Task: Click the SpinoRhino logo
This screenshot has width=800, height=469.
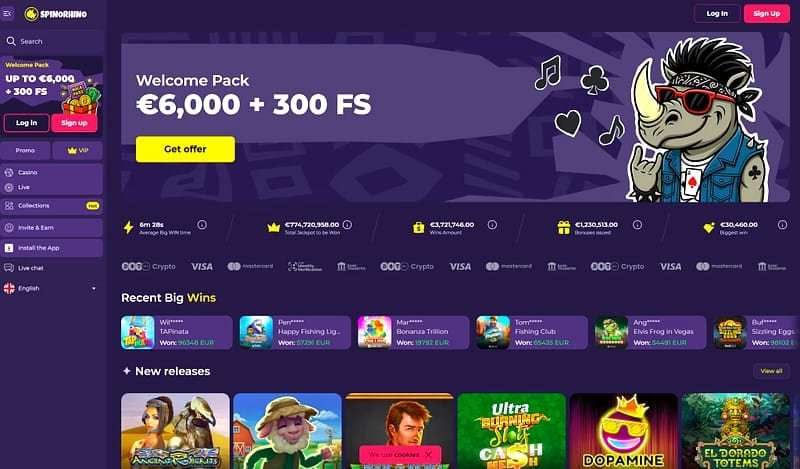Action: coord(56,14)
